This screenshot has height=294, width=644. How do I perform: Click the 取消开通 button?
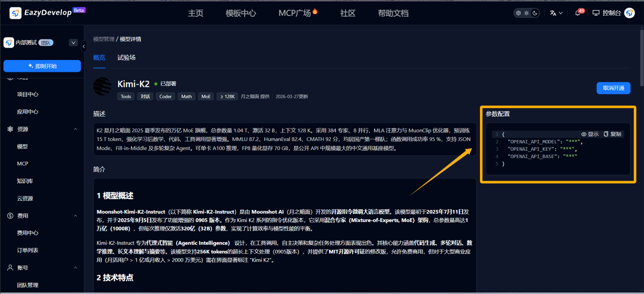coord(613,88)
